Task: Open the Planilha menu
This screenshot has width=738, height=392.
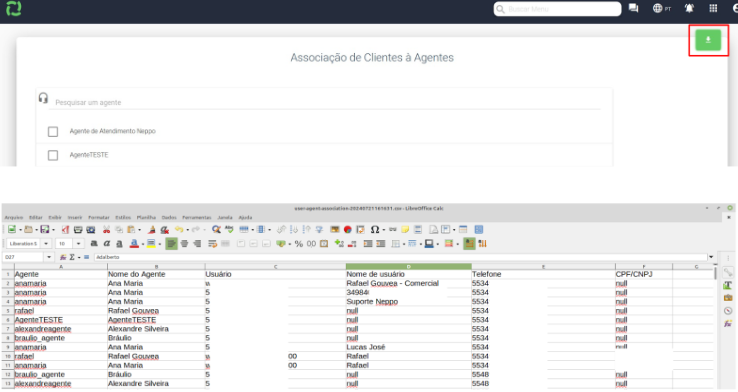Action: point(146,217)
